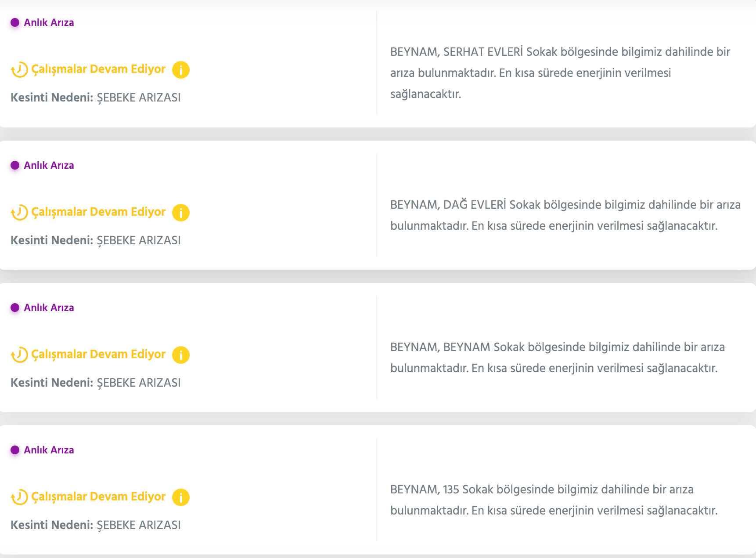Click clock icon in DAĞ EVLERİ card
Image resolution: width=756 pixels, height=558 pixels.
[x=19, y=212]
